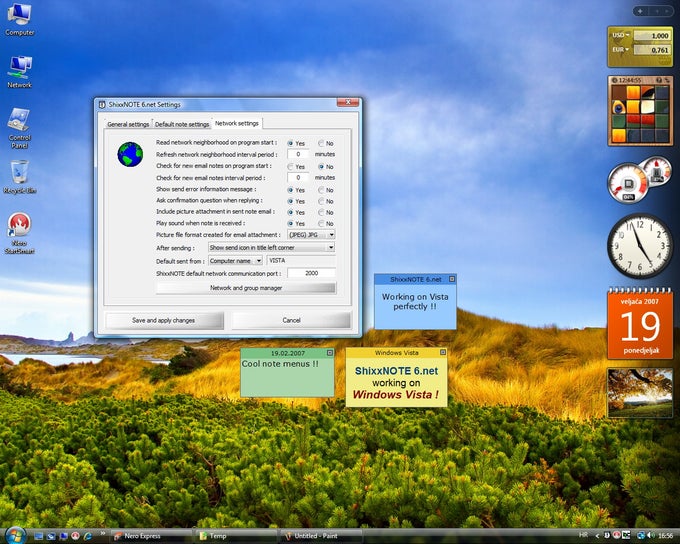
Task: Click Show Desktop quick launch icon
Action: (x=39, y=536)
